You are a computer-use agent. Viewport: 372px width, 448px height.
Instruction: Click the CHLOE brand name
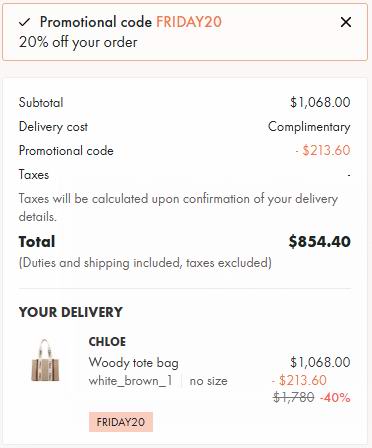[107, 342]
